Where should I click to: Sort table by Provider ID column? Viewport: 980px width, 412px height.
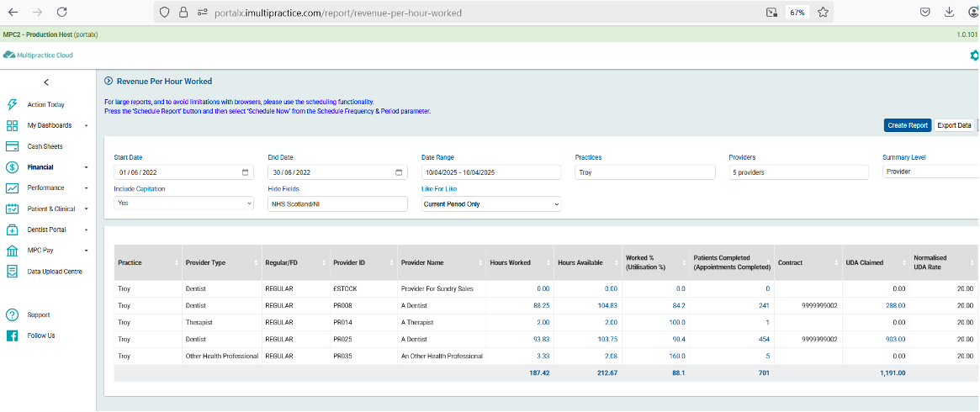tap(363, 263)
